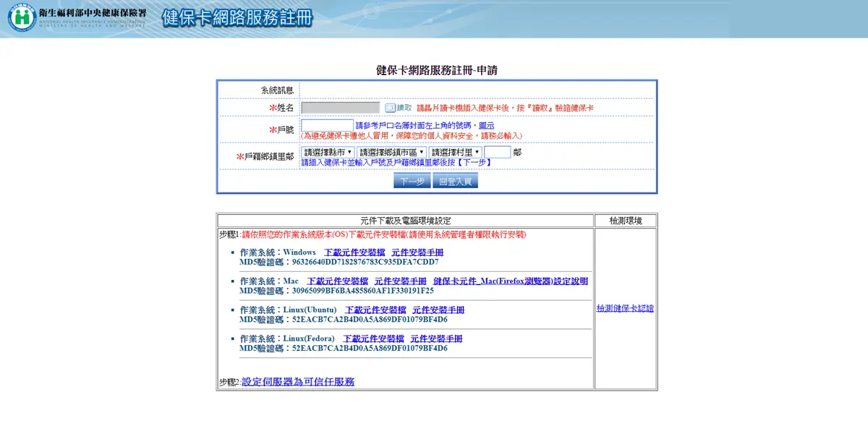Open the 圖示 illustration link

487,125
